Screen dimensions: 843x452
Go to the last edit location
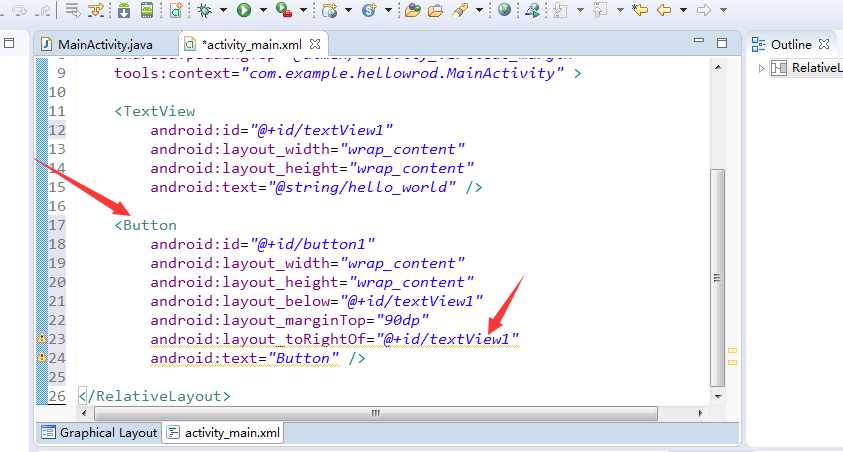pos(640,10)
